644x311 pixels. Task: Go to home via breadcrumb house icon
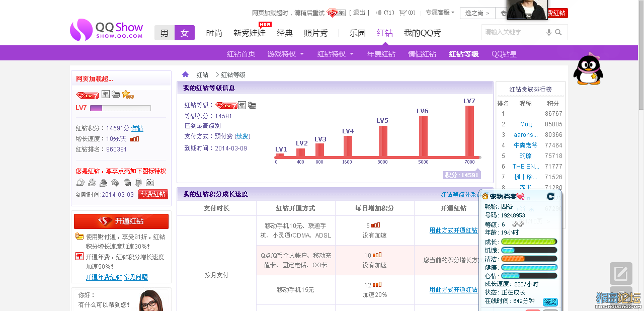click(185, 74)
